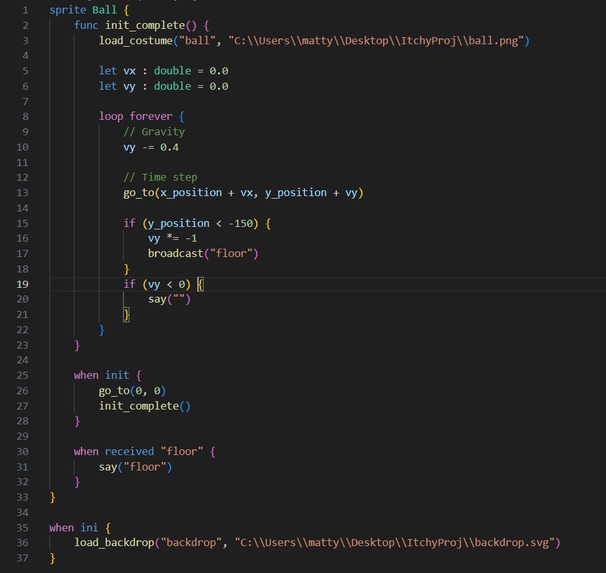Click the highlighted opening brace on line 19
The image size is (606, 573).
tap(200, 285)
